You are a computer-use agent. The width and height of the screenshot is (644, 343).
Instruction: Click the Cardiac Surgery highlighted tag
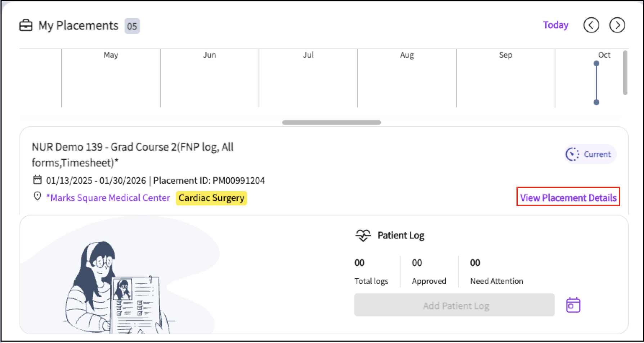click(x=211, y=197)
